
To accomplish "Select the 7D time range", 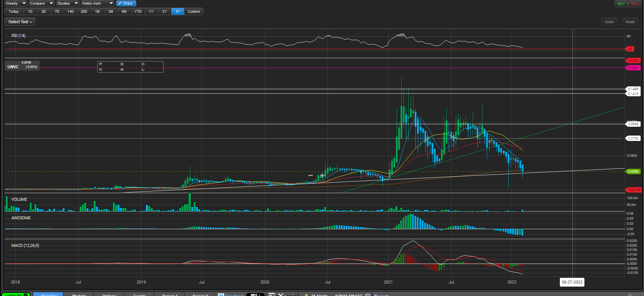I will click(x=57, y=11).
